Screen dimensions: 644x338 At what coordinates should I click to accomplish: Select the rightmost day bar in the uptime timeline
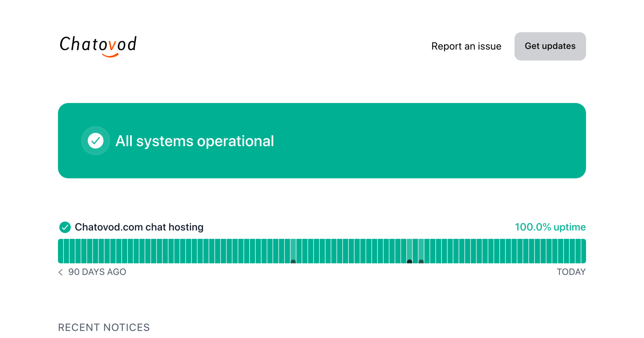(x=583, y=251)
